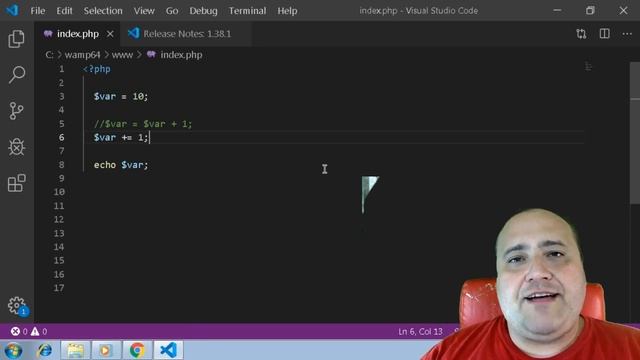
Task: Open the Windows Start button
Action: [x=13, y=350]
